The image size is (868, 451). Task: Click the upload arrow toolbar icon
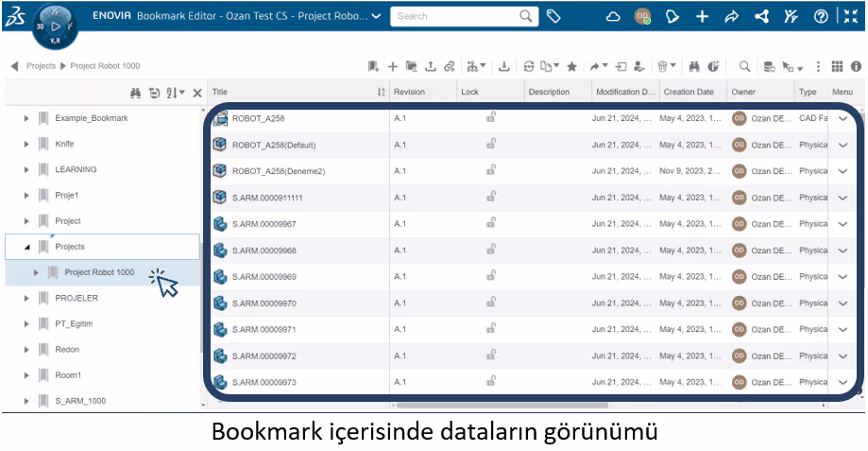pos(430,66)
